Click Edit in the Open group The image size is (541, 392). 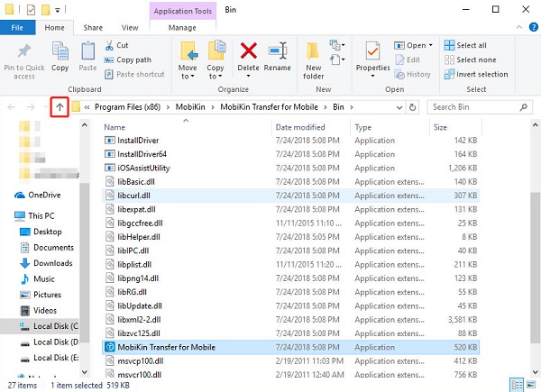[408, 59]
